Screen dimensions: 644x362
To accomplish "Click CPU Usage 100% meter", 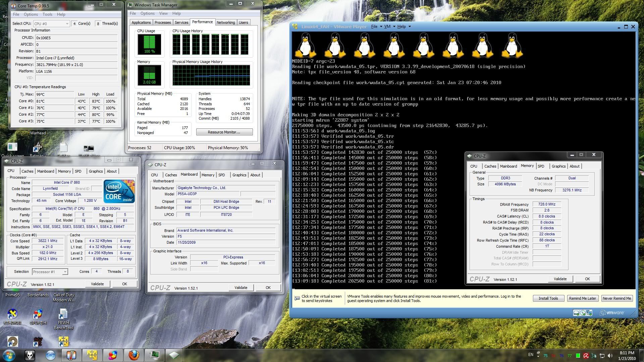I will click(x=149, y=44).
